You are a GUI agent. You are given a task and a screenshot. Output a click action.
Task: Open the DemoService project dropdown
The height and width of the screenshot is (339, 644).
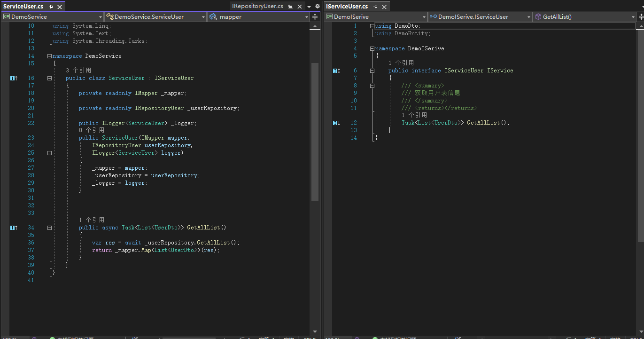[x=52, y=16]
